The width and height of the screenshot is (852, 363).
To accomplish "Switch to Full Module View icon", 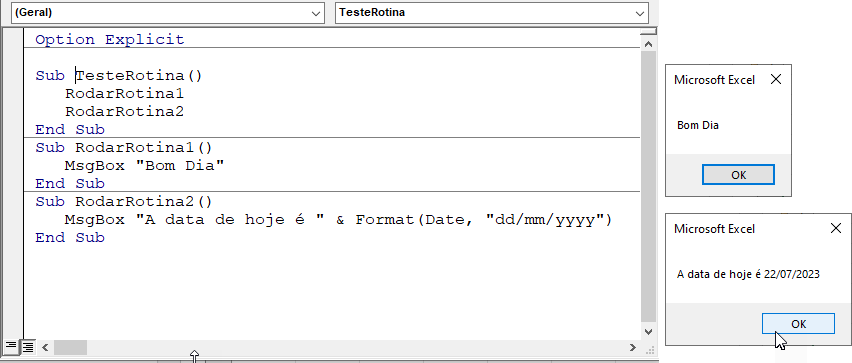I will pyautogui.click(x=28, y=346).
